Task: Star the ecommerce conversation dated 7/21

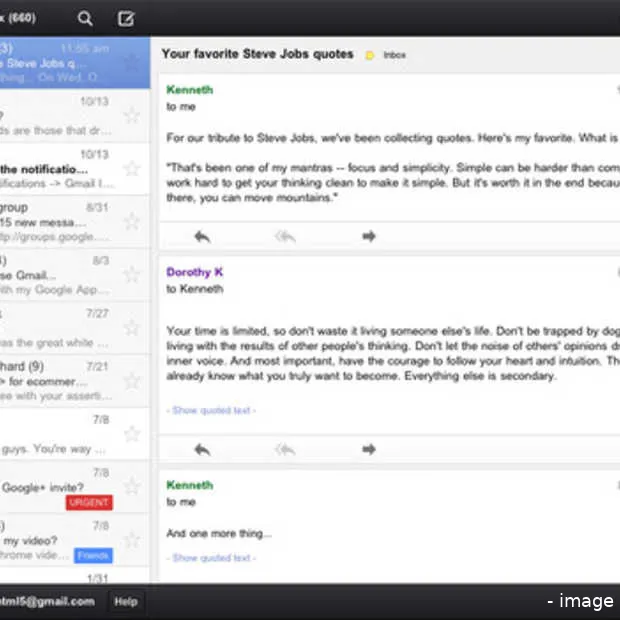Action: pyautogui.click(x=132, y=381)
